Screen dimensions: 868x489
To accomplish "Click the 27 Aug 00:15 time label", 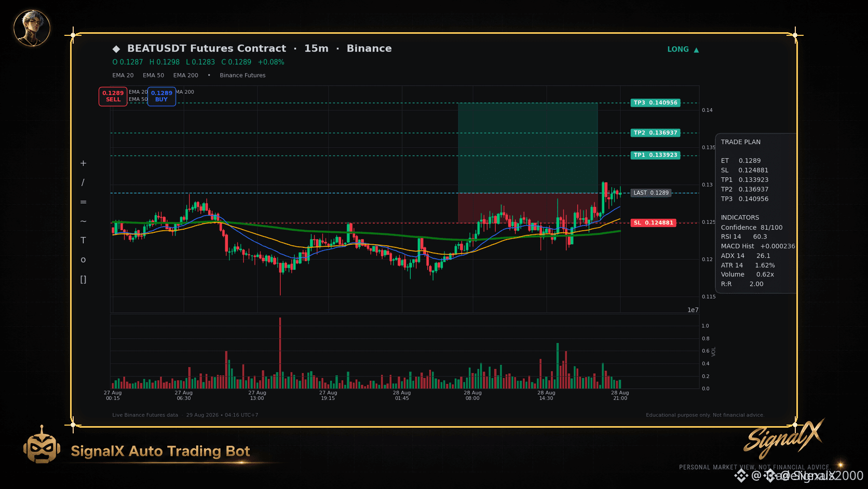I will 113,395.
